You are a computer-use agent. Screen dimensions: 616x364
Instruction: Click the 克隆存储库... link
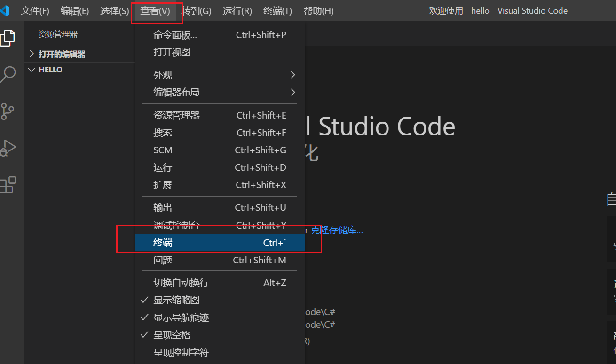pos(337,230)
